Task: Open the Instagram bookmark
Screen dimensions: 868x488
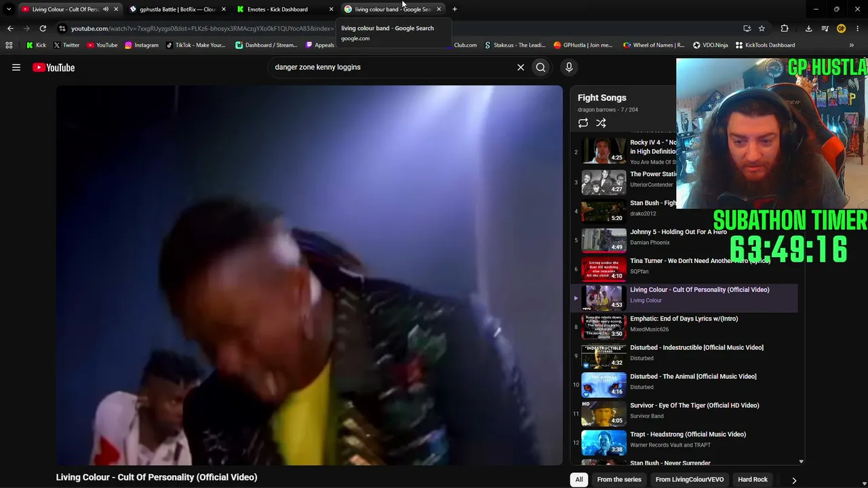Action: point(141,45)
